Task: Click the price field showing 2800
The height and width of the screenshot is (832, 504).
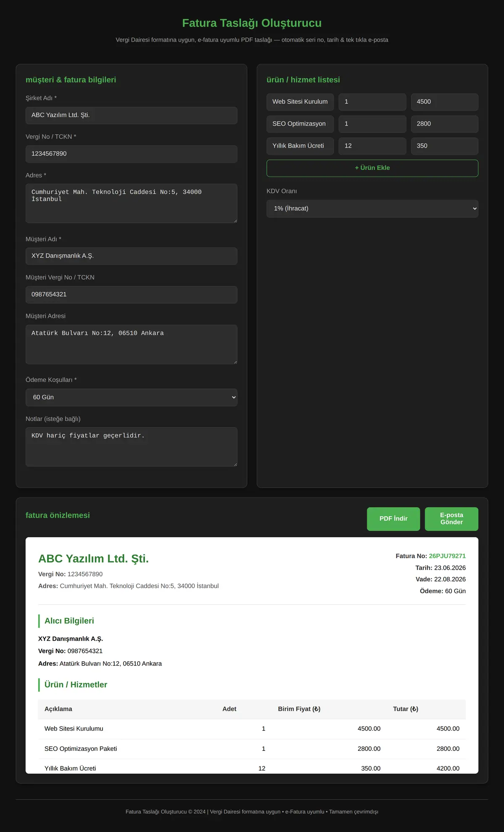Action: (445, 124)
